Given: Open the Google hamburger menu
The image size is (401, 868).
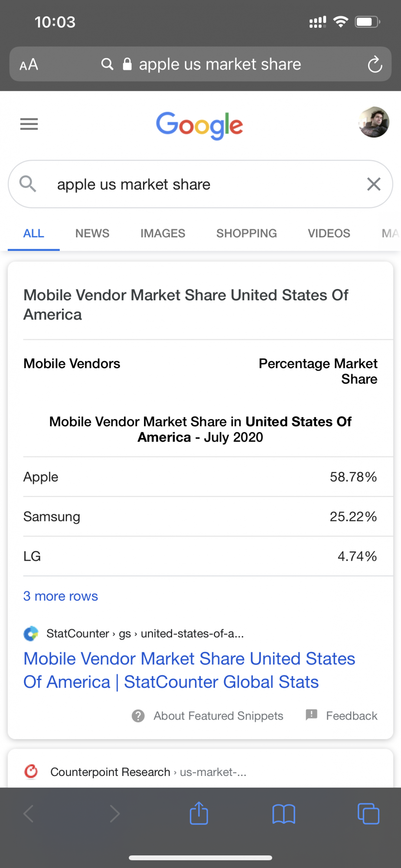Looking at the screenshot, I should [29, 124].
